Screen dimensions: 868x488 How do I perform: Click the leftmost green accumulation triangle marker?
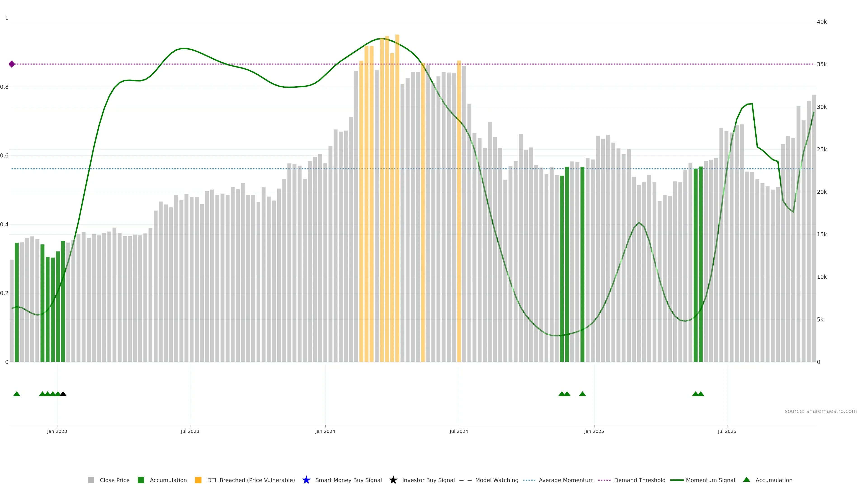click(x=17, y=394)
